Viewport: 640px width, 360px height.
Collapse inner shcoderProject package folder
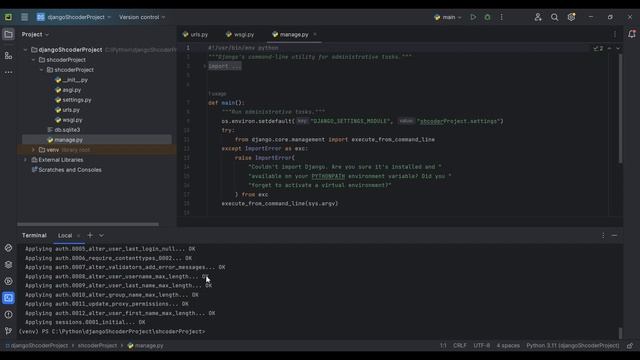click(42, 70)
